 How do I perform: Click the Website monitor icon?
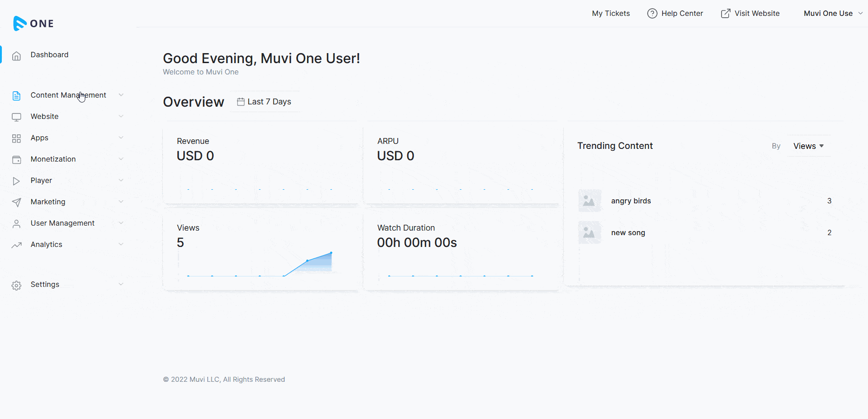click(x=16, y=117)
